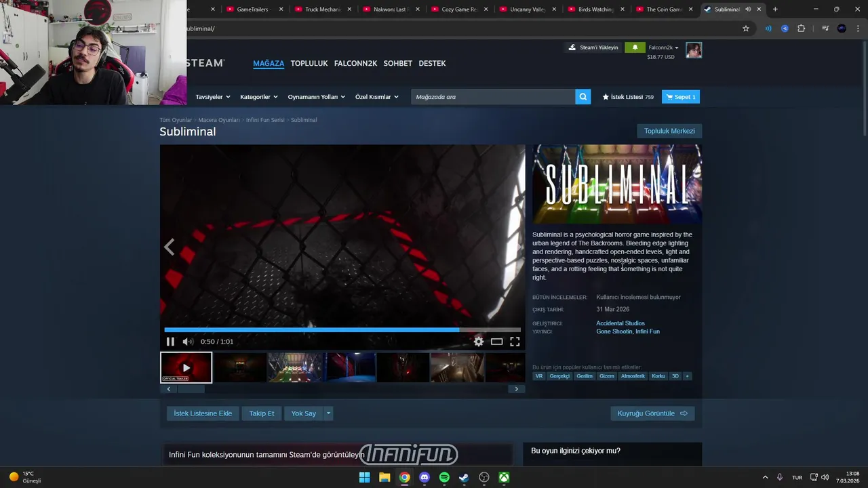Open the SOHBET chat link
This screenshot has height=488, width=868.
pyautogui.click(x=398, y=63)
